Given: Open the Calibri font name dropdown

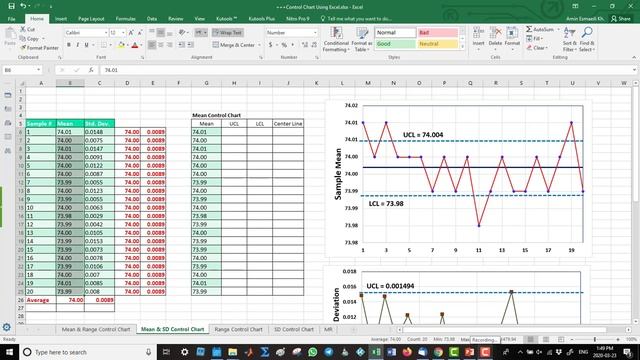Looking at the screenshot, I should (106, 33).
